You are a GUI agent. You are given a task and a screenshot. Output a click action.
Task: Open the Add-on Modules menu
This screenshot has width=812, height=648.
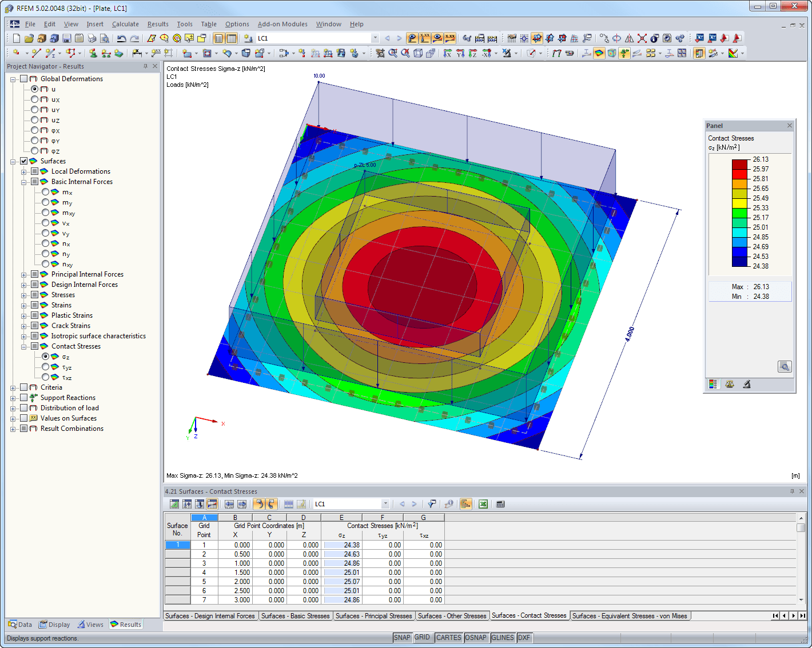pos(282,24)
